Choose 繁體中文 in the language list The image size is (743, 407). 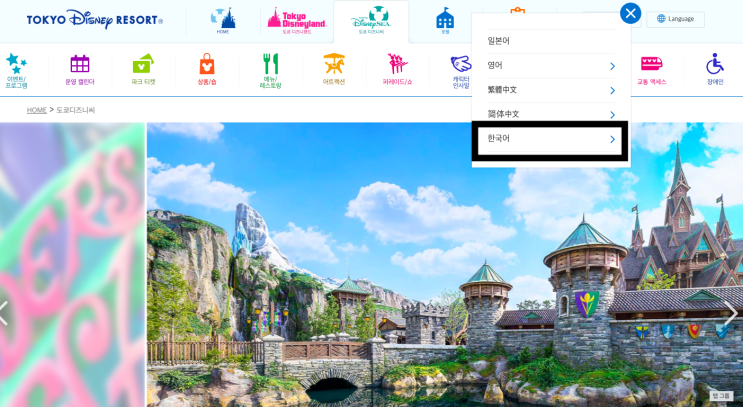pyautogui.click(x=551, y=90)
